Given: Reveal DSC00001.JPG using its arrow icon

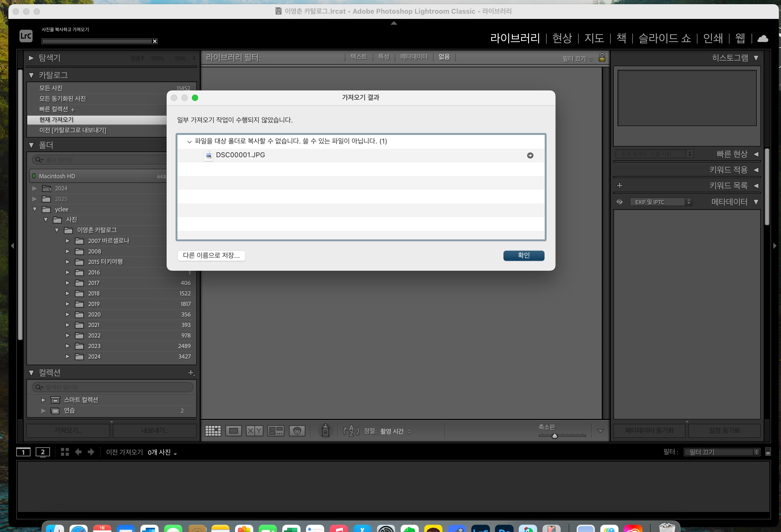Looking at the screenshot, I should click(x=530, y=155).
